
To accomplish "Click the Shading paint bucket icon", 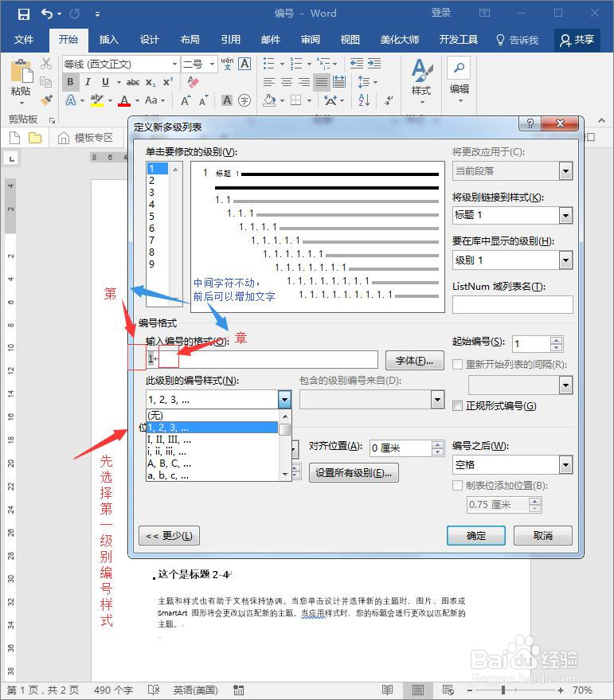I will pyautogui.click(x=269, y=100).
